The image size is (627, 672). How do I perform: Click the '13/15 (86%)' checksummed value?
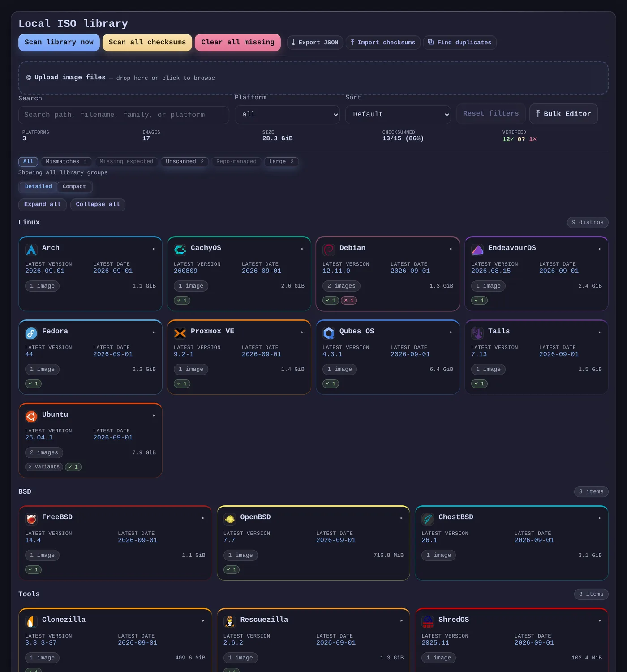point(403,138)
